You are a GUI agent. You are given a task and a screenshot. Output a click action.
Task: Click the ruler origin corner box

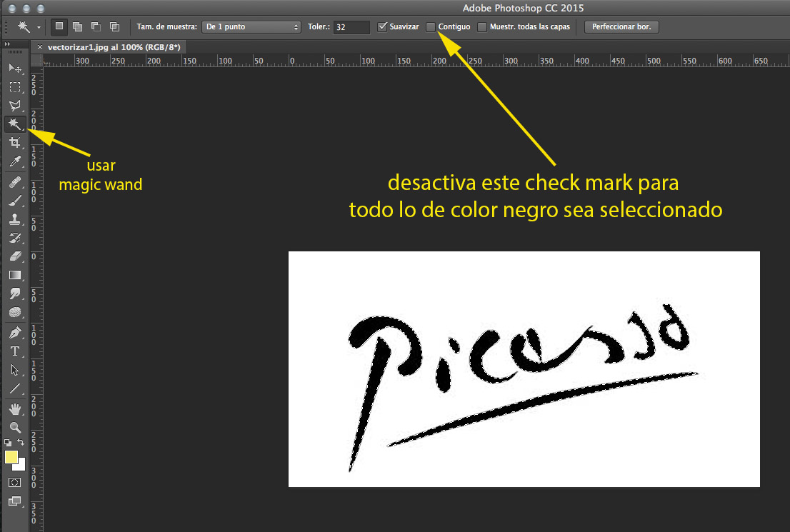36,61
